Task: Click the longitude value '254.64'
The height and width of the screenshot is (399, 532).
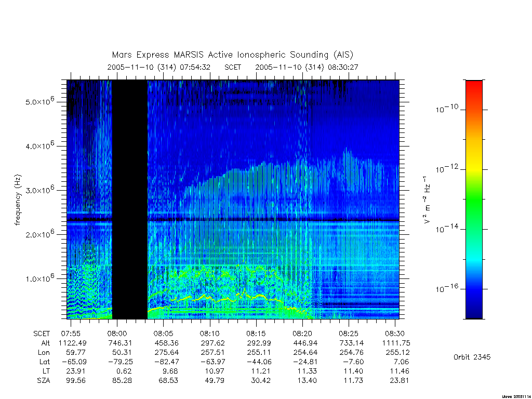Action: (x=305, y=353)
